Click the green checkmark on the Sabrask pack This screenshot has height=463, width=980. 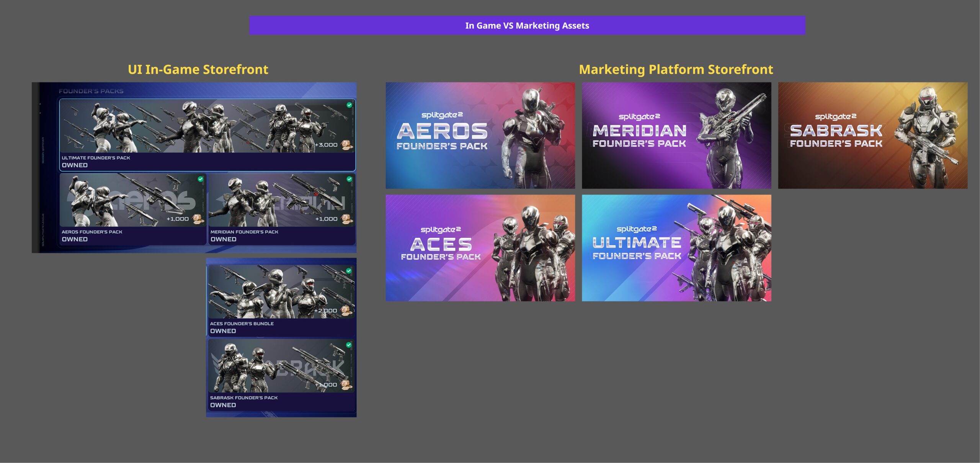tap(349, 345)
